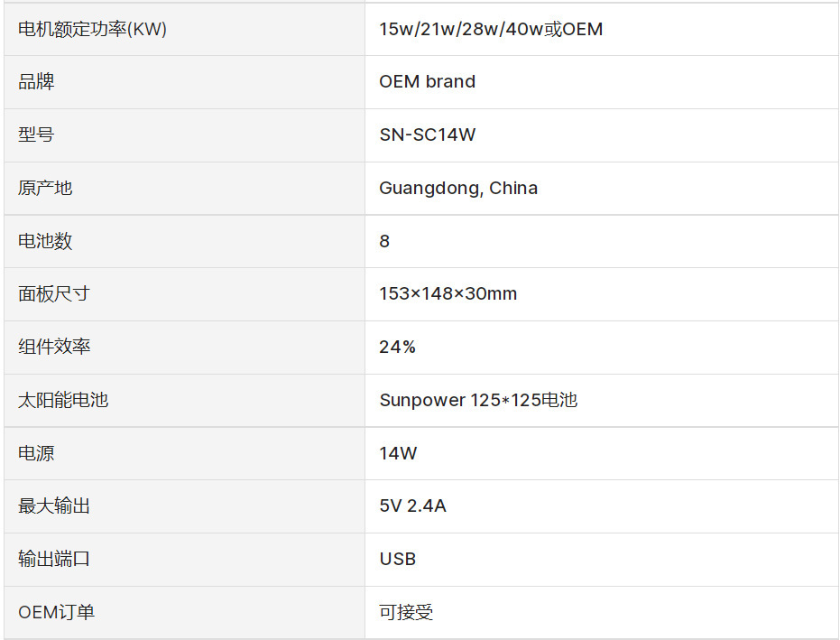Select the Sunpower 125*125电池 value
Image resolution: width=840 pixels, height=640 pixels.
tap(477, 400)
